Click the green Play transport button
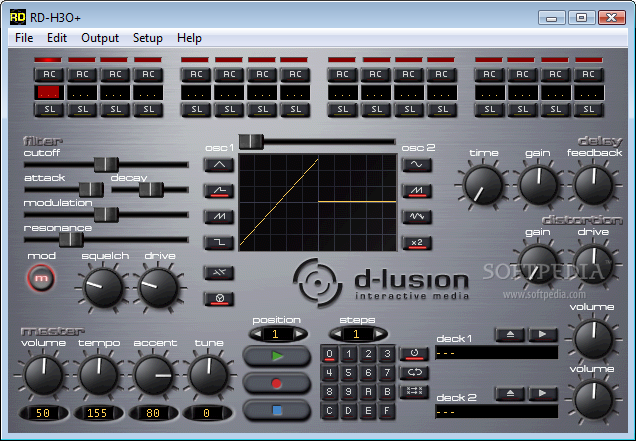The height and width of the screenshot is (441, 636). pyautogui.click(x=277, y=356)
